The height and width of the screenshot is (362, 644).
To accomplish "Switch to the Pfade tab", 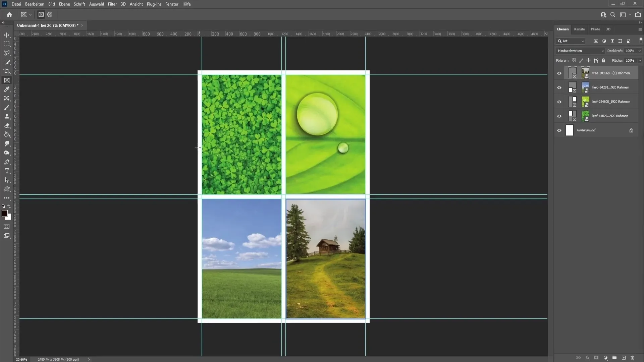I will pos(595,29).
